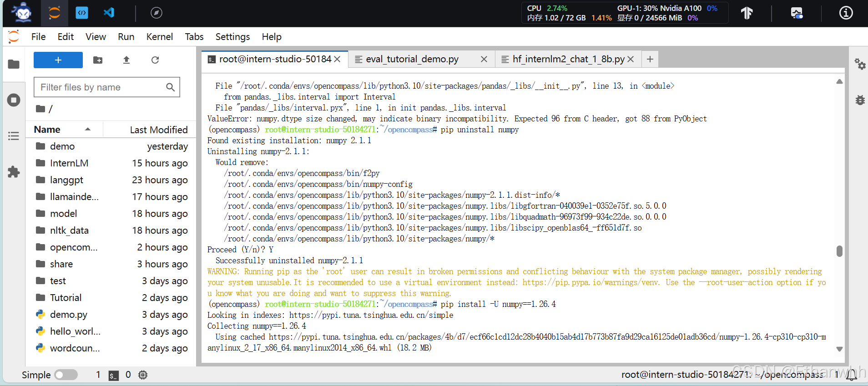
Task: Click the CPU 2.74% usage readout
Action: tap(547, 8)
